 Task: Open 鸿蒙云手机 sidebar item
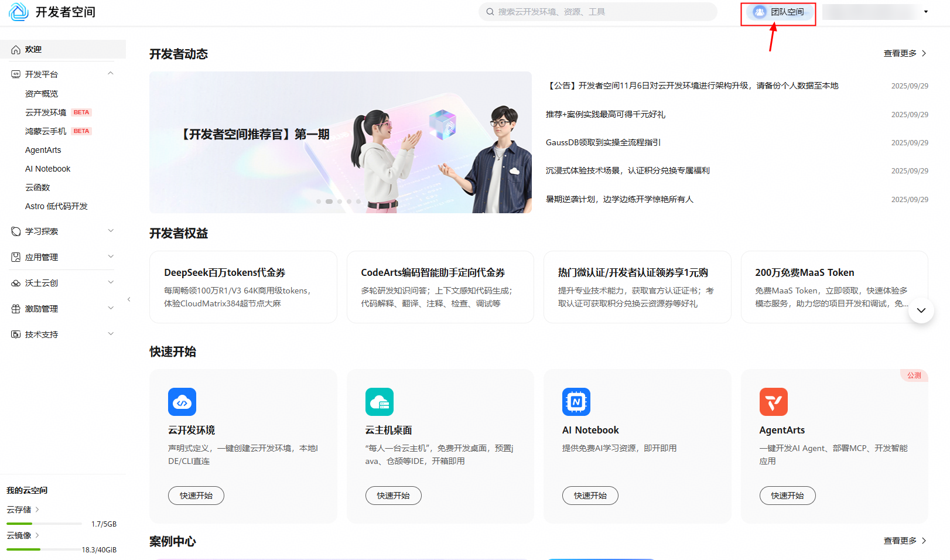[46, 131]
